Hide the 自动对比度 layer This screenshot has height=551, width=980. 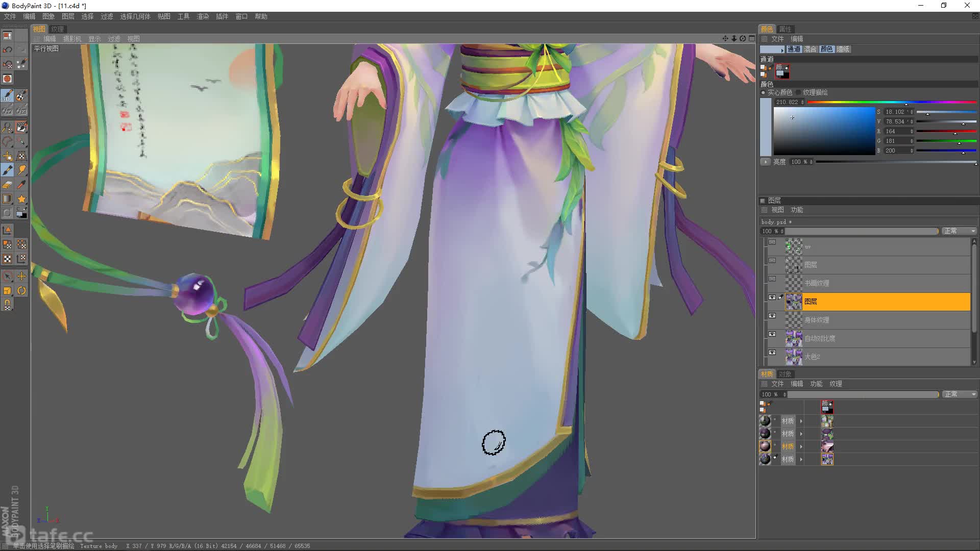772,334
